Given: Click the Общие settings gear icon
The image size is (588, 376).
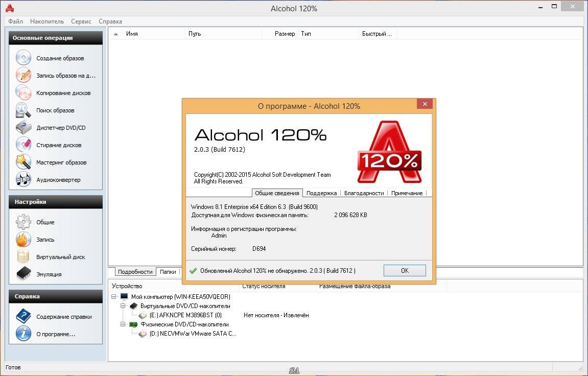Looking at the screenshot, I should [23, 222].
